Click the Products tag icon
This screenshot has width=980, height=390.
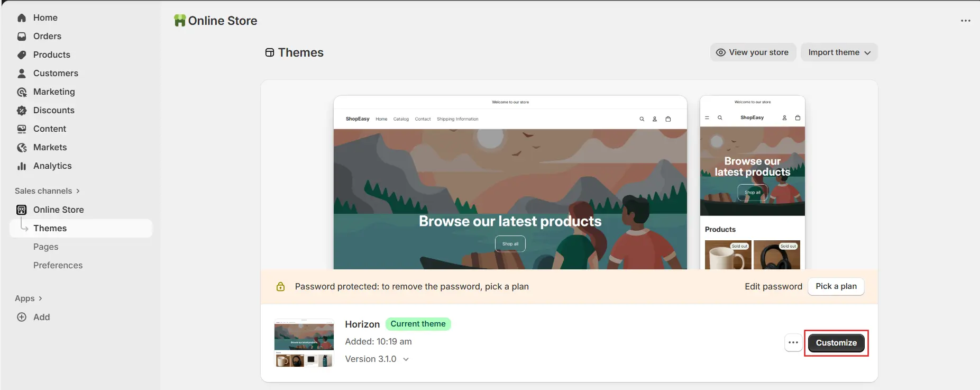click(22, 55)
